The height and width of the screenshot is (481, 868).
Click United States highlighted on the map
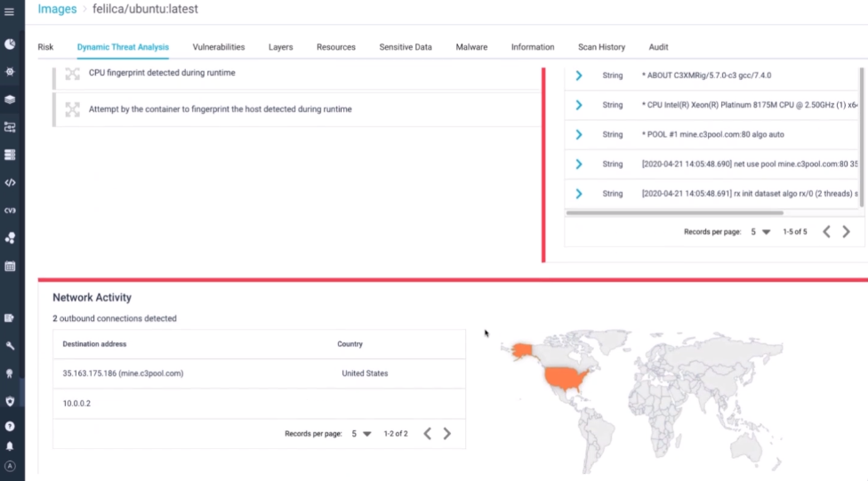click(568, 381)
